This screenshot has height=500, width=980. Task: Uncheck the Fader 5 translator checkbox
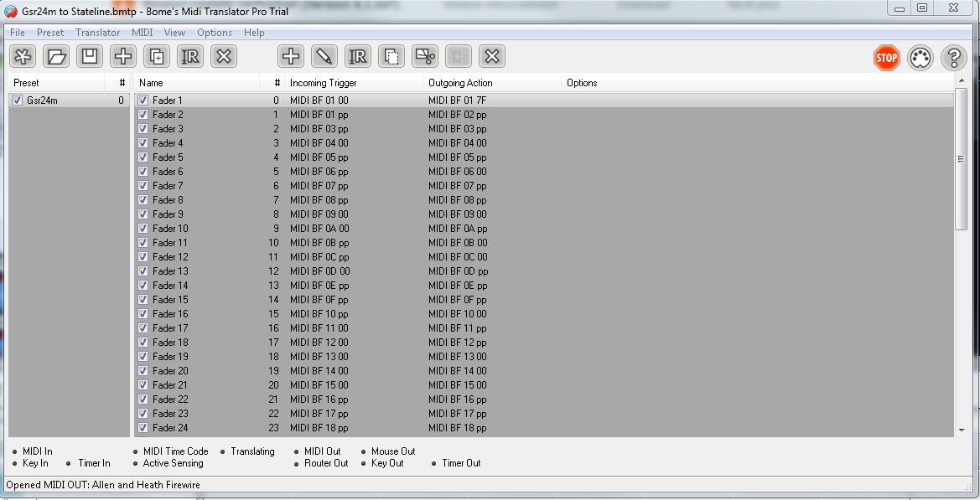click(x=143, y=157)
